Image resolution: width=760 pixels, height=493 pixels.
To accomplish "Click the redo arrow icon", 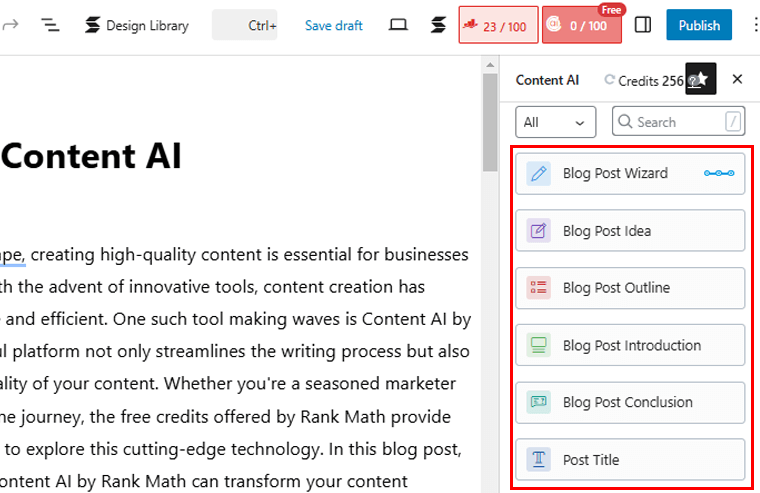I will [x=10, y=24].
